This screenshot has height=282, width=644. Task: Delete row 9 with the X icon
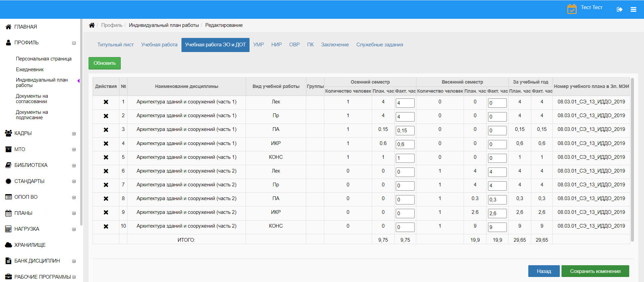pyautogui.click(x=106, y=213)
